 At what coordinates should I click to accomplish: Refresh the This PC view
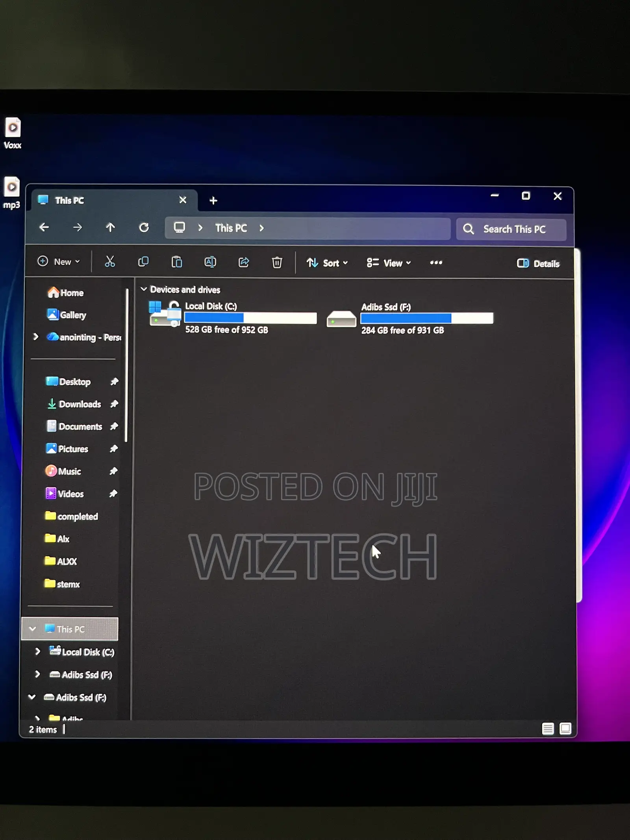coord(144,228)
